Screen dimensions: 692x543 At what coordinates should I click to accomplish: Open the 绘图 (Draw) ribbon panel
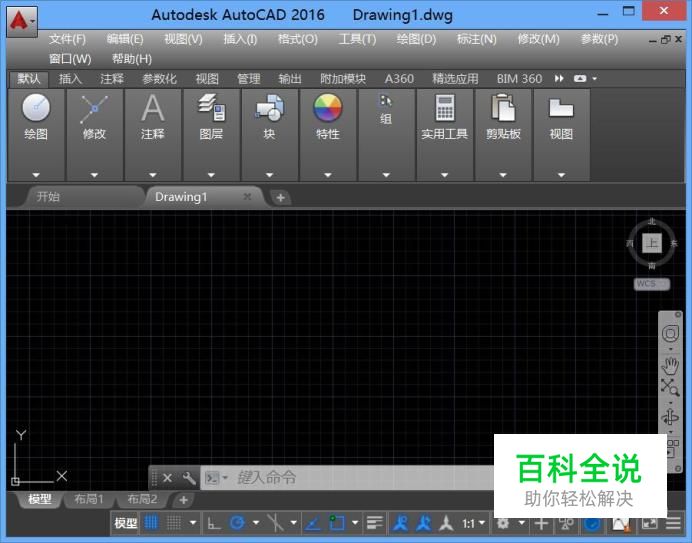[x=36, y=108]
